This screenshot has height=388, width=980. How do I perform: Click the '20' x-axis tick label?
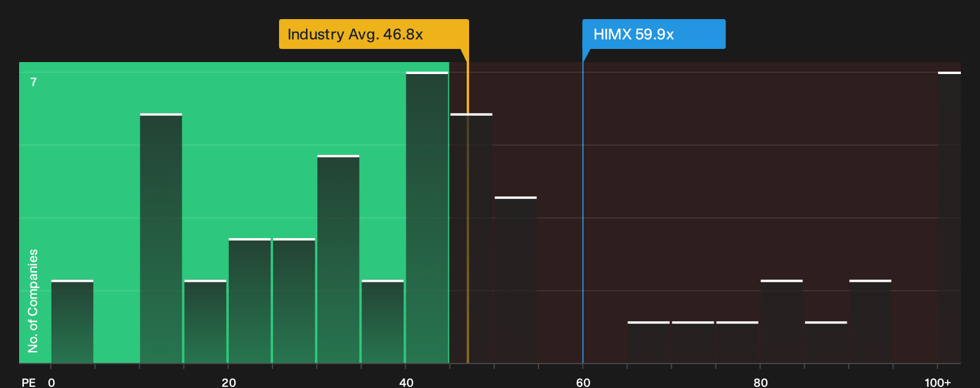229,382
